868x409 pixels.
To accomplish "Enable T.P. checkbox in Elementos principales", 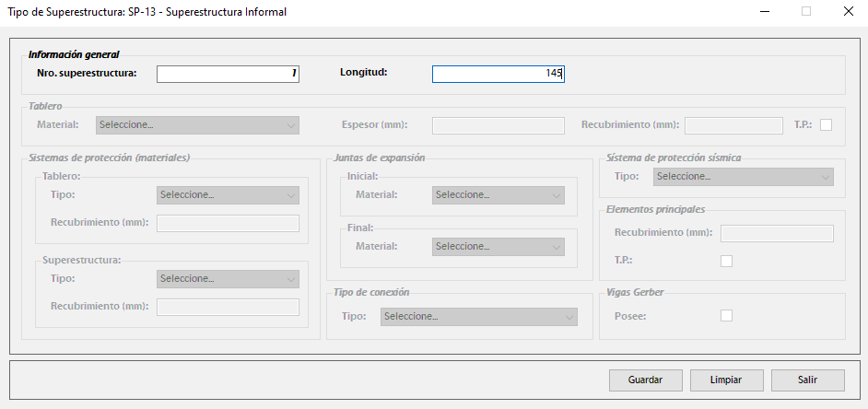I will pyautogui.click(x=726, y=261).
